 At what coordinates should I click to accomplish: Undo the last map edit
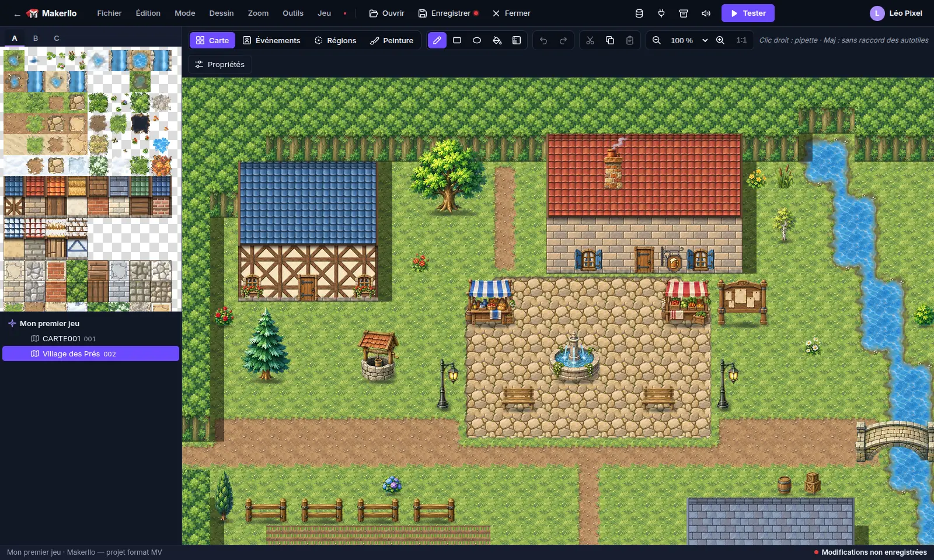click(x=543, y=40)
